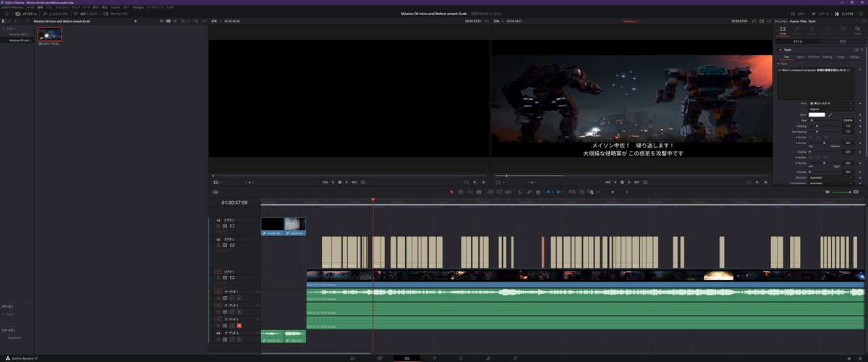Lock video track V3
Screen dimensions: 868x362
coord(218,225)
